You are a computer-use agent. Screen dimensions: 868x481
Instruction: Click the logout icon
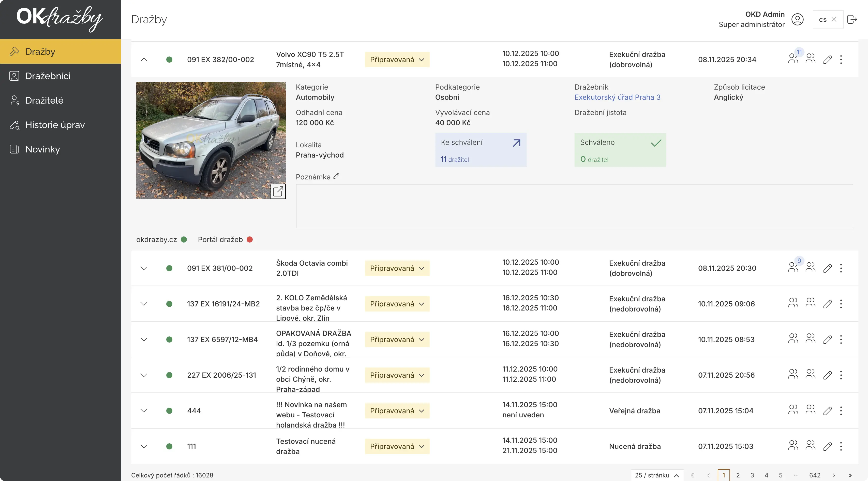(x=852, y=19)
